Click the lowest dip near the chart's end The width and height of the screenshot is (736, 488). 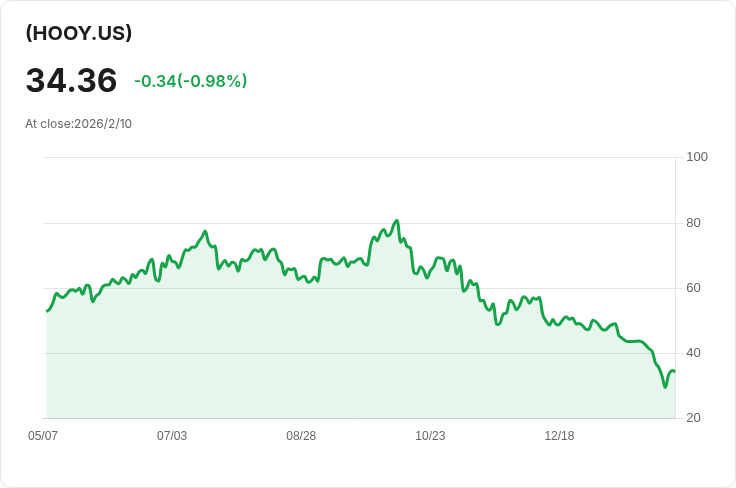coord(665,387)
